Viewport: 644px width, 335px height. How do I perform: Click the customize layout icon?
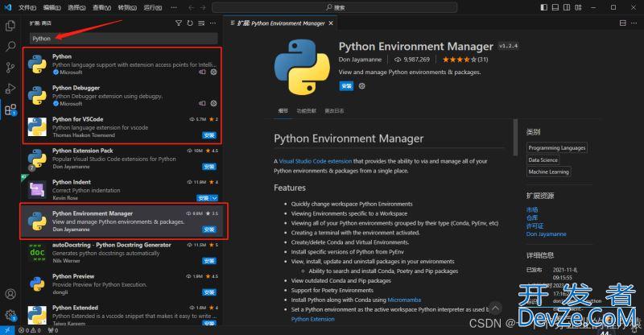pyautogui.click(x=578, y=7)
